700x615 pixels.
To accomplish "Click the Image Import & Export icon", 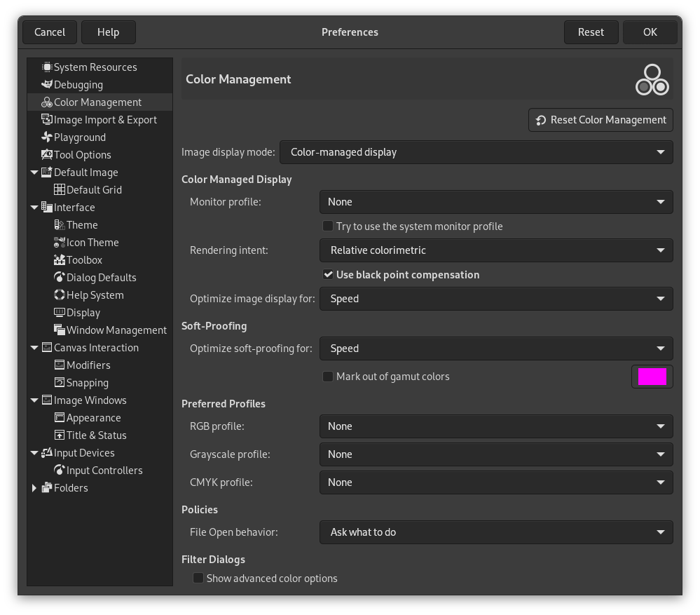I will 47,120.
